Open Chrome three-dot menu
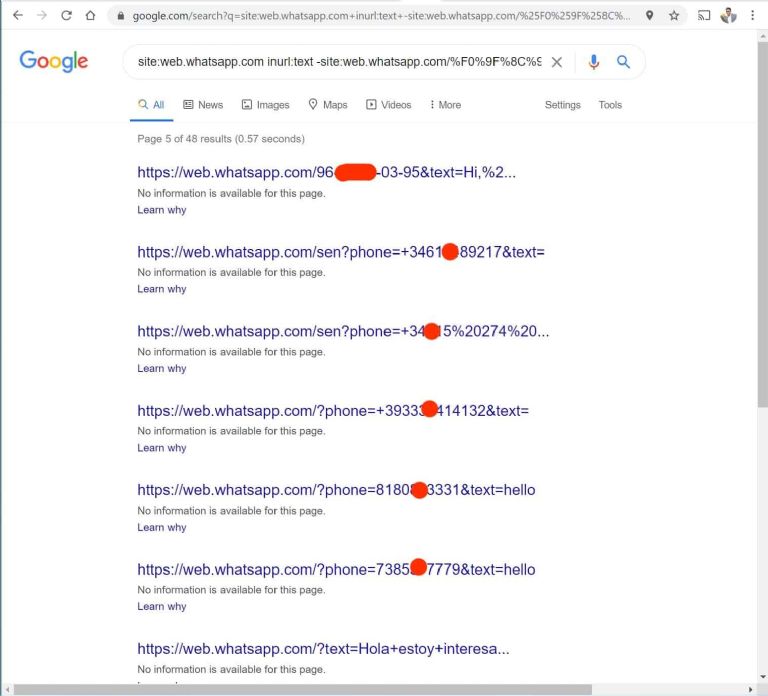The width and height of the screenshot is (768, 696). [752, 16]
